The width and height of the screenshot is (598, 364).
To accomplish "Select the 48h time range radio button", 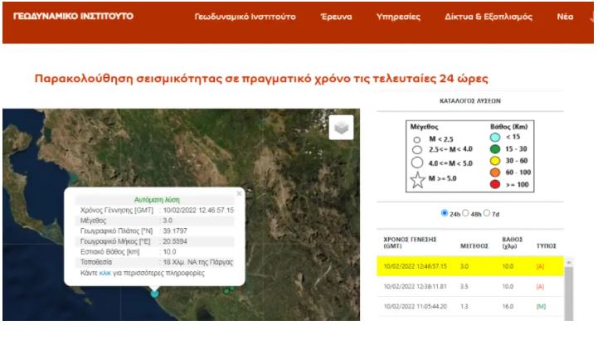I will coord(466,212).
